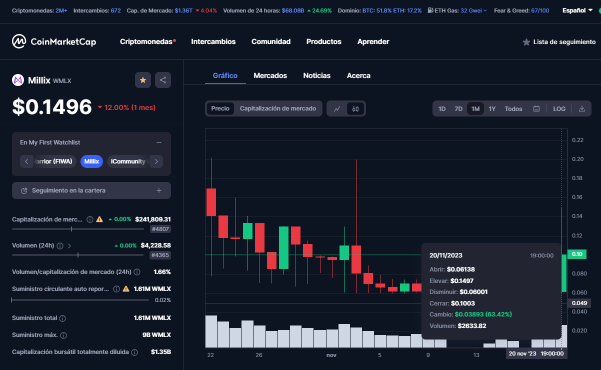Set chart range to 1D
This screenshot has width=601, height=370.
[x=442, y=109]
